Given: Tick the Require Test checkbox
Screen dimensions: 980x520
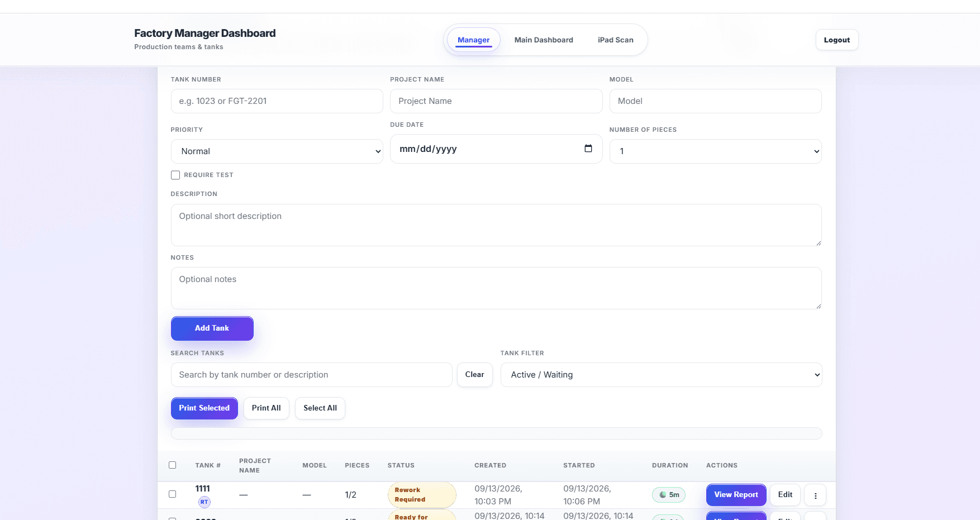Looking at the screenshot, I should (x=175, y=175).
